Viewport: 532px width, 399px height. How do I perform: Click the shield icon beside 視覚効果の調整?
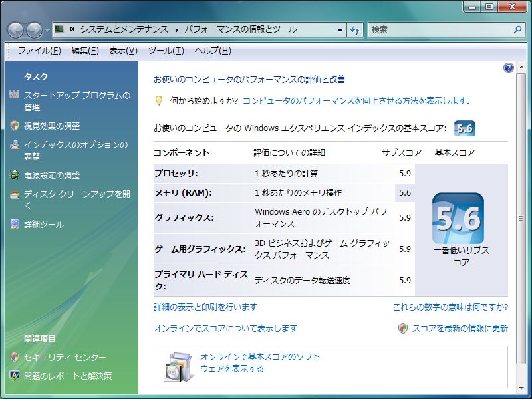tap(14, 126)
